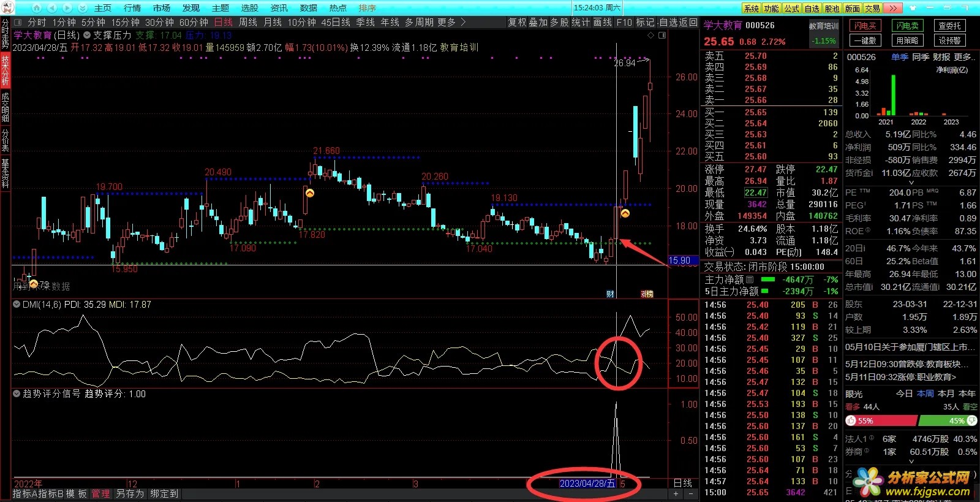This screenshot has height=502, width=980.
Task: Click the green 45% bearish sentiment bar
Action: (948, 420)
